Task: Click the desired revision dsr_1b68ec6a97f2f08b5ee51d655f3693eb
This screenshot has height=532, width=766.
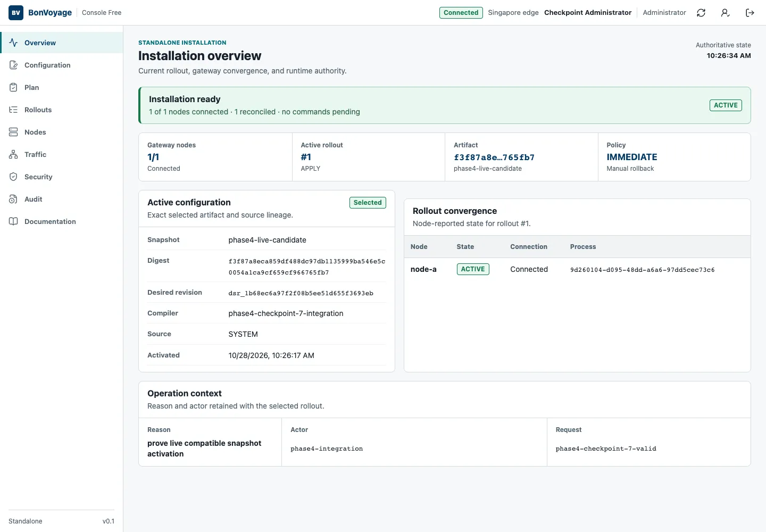Action: tap(301, 293)
